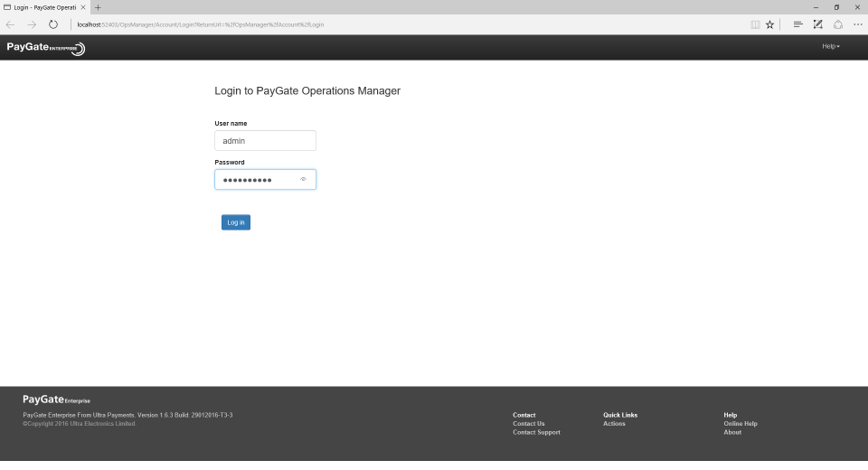Open browser More actions ellipsis
The width and height of the screenshot is (868, 470).
point(857,24)
